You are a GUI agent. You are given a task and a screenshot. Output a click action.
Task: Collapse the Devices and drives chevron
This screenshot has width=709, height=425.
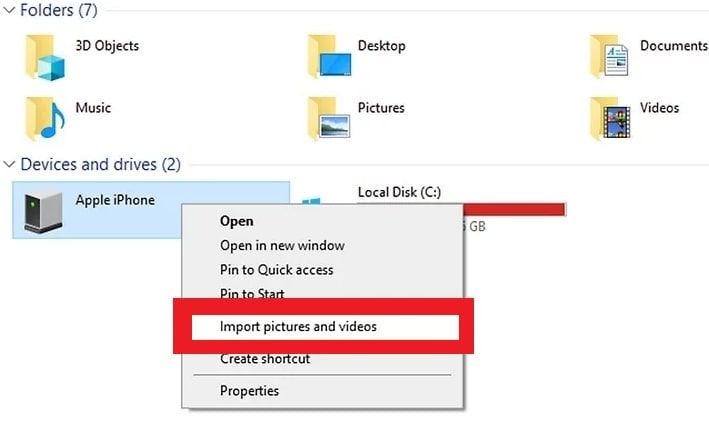point(9,164)
